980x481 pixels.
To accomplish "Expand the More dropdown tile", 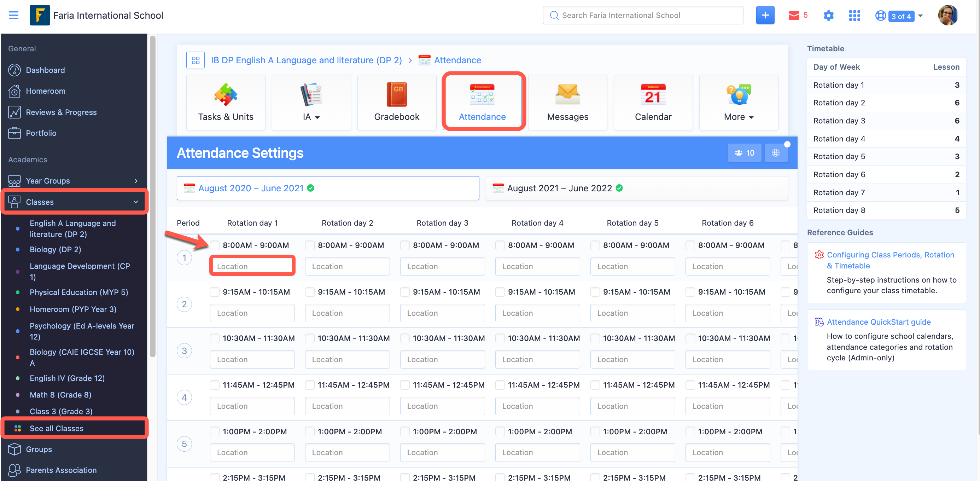I will coord(739,102).
